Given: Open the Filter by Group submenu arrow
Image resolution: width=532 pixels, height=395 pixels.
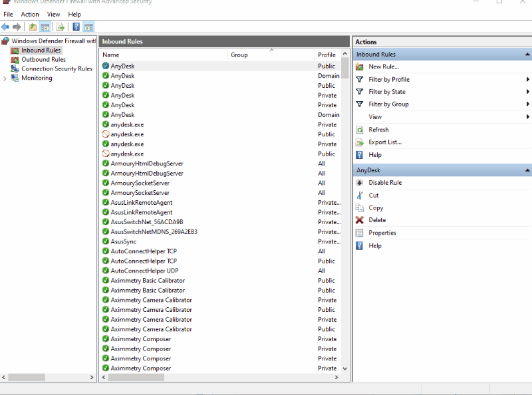Looking at the screenshot, I should point(527,104).
